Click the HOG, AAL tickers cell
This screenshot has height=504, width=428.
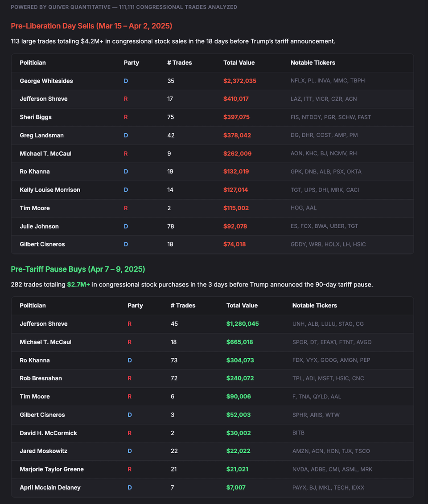304,208
